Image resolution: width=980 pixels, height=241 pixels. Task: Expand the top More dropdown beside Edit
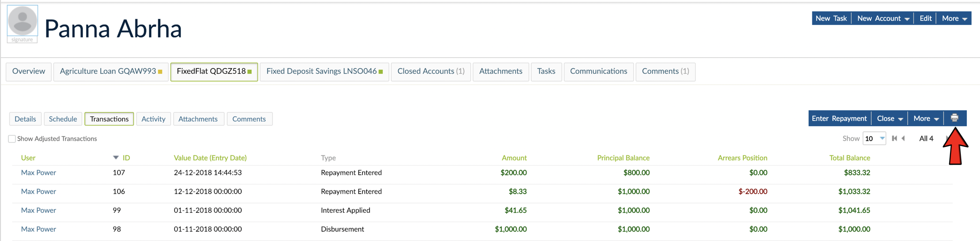(954, 18)
